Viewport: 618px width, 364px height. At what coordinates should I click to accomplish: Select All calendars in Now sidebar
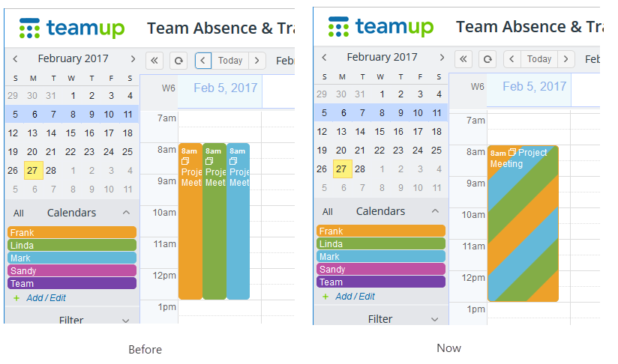(328, 212)
